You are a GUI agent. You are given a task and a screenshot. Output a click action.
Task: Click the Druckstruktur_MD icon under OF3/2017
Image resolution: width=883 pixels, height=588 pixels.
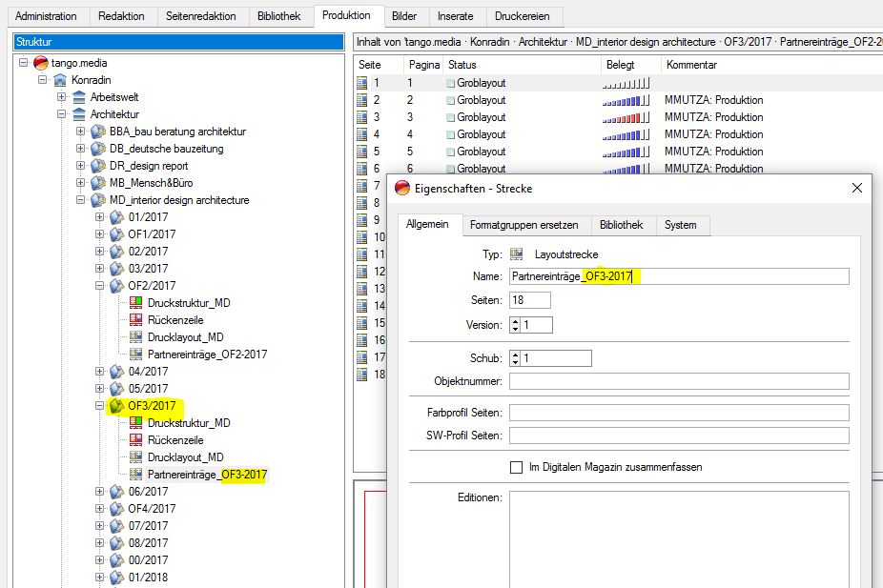[135, 423]
